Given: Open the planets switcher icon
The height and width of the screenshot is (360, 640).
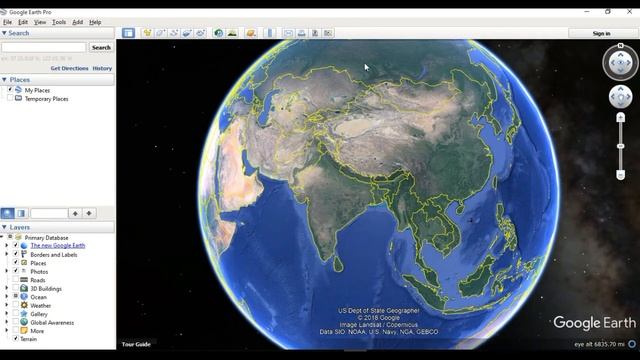Looking at the screenshot, I should pyautogui.click(x=251, y=33).
